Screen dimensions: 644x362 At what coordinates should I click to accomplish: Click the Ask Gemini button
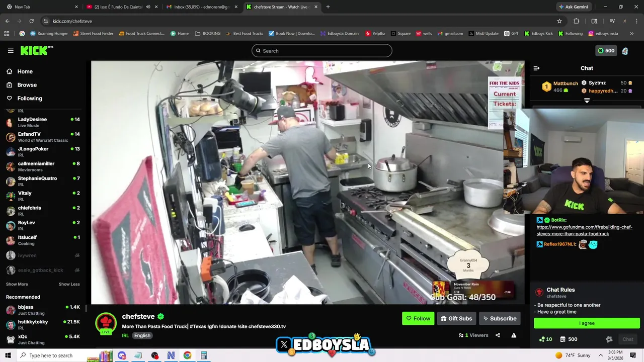tap(573, 7)
